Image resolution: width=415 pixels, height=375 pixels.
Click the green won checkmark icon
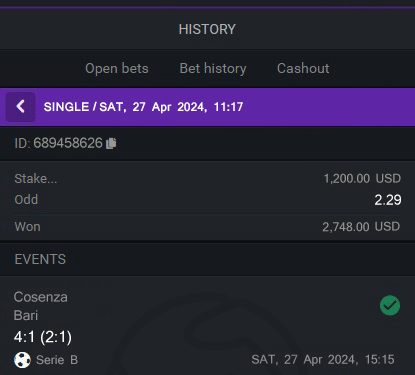point(390,305)
